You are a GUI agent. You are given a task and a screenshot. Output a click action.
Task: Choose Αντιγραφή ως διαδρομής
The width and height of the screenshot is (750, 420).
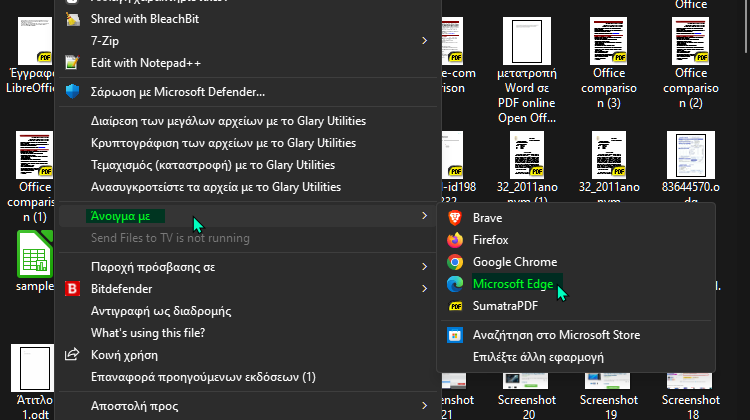(x=248, y=310)
